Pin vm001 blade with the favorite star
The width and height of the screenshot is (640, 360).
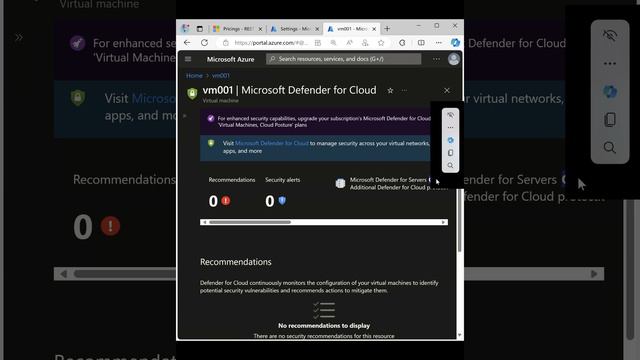coord(390,91)
